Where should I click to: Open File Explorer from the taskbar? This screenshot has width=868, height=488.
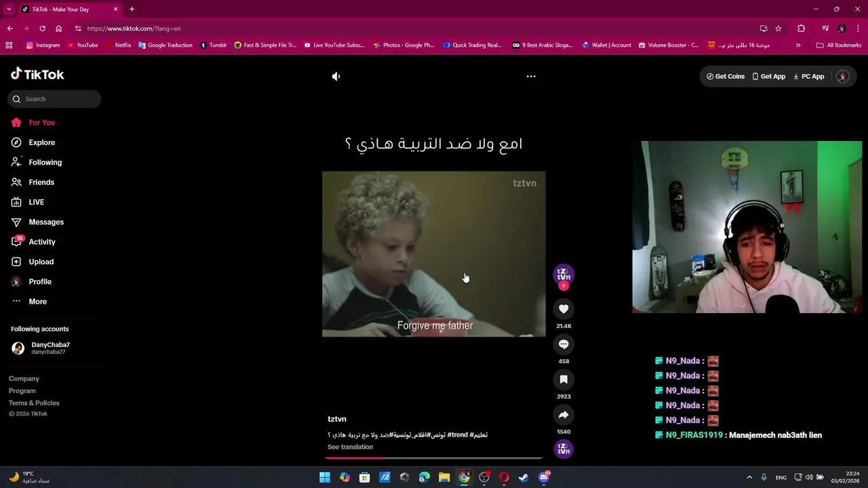coord(444,477)
